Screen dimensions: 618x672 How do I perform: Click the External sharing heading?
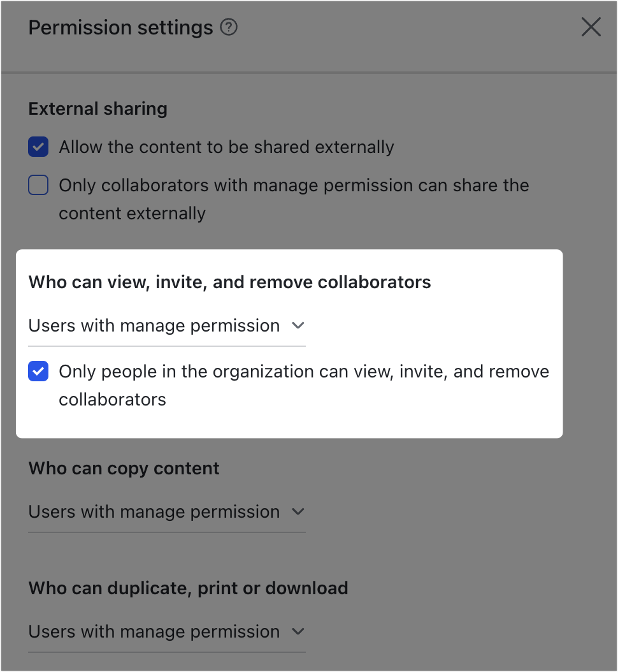pyautogui.click(x=97, y=109)
